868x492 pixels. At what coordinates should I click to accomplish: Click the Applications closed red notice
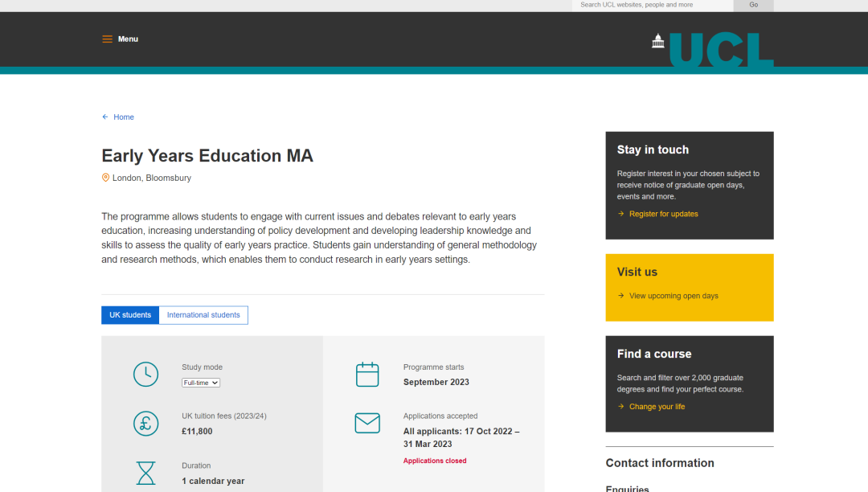click(x=435, y=461)
